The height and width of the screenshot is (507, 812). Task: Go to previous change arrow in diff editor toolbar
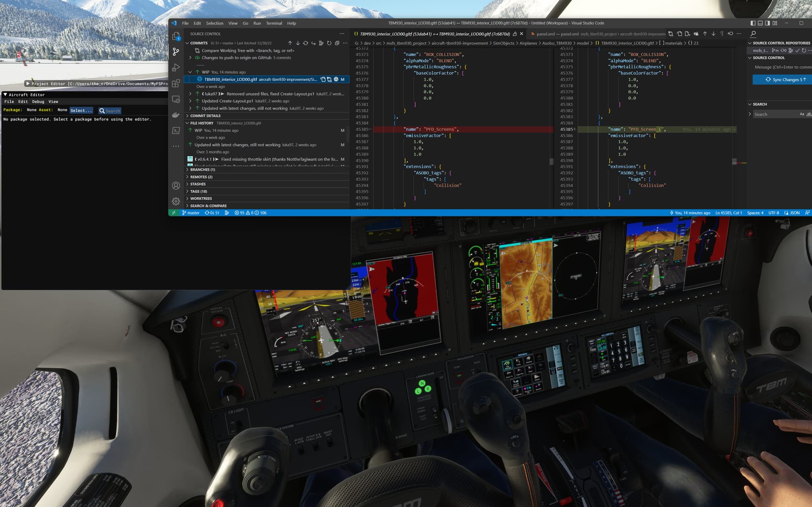(x=705, y=34)
